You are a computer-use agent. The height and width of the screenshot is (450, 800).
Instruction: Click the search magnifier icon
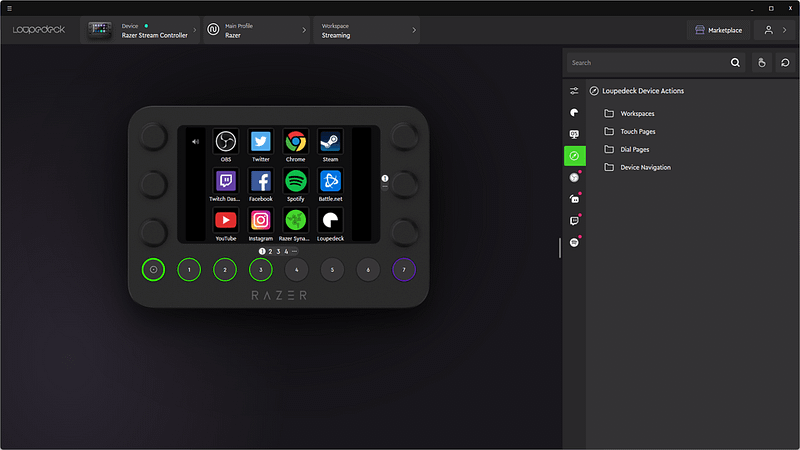(735, 63)
